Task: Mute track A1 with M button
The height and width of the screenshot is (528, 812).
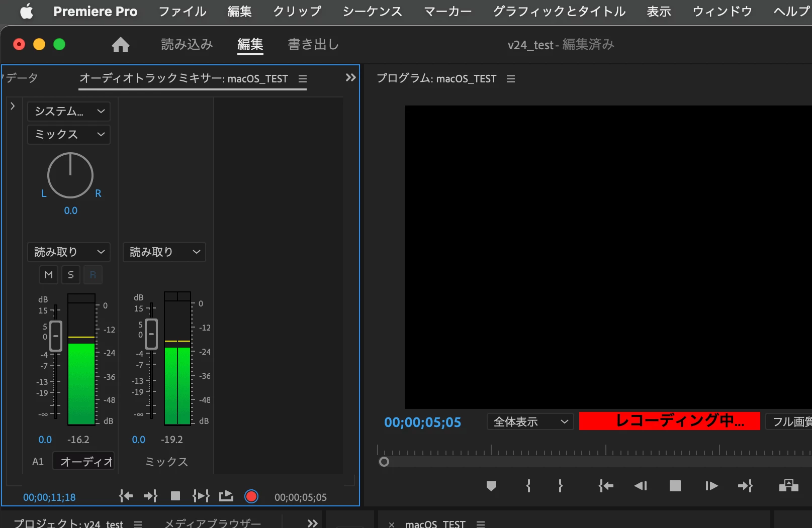Action: coord(49,275)
